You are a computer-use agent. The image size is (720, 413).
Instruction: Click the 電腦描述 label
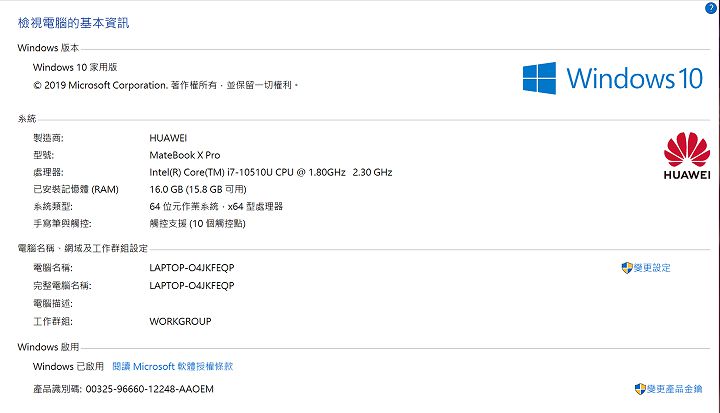[x=53, y=304]
